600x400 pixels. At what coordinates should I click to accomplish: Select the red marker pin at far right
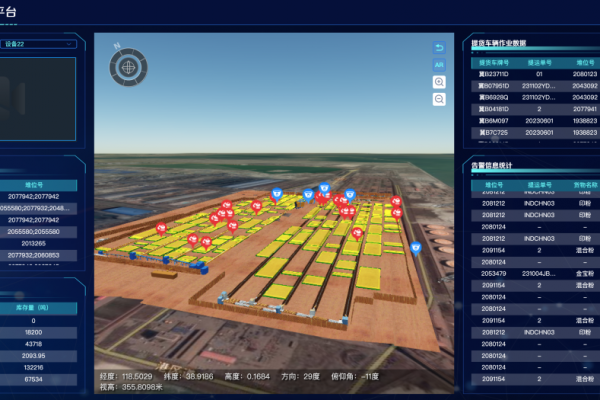[x=397, y=202]
